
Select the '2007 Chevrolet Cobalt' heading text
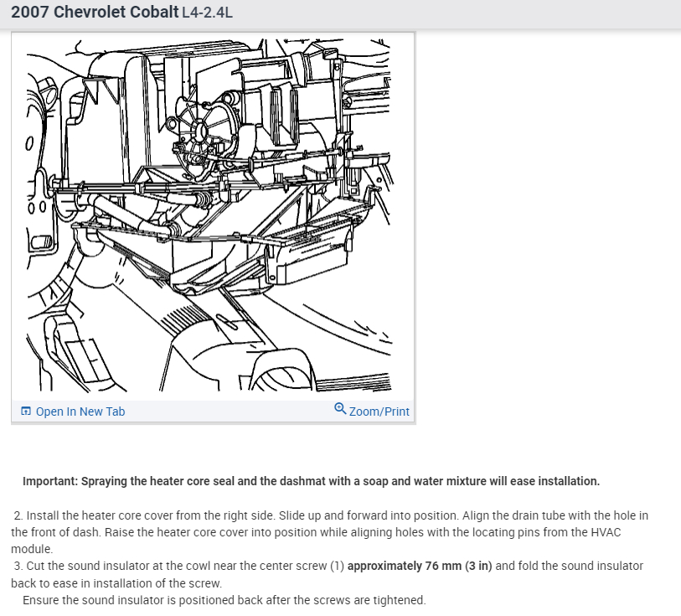point(95,13)
